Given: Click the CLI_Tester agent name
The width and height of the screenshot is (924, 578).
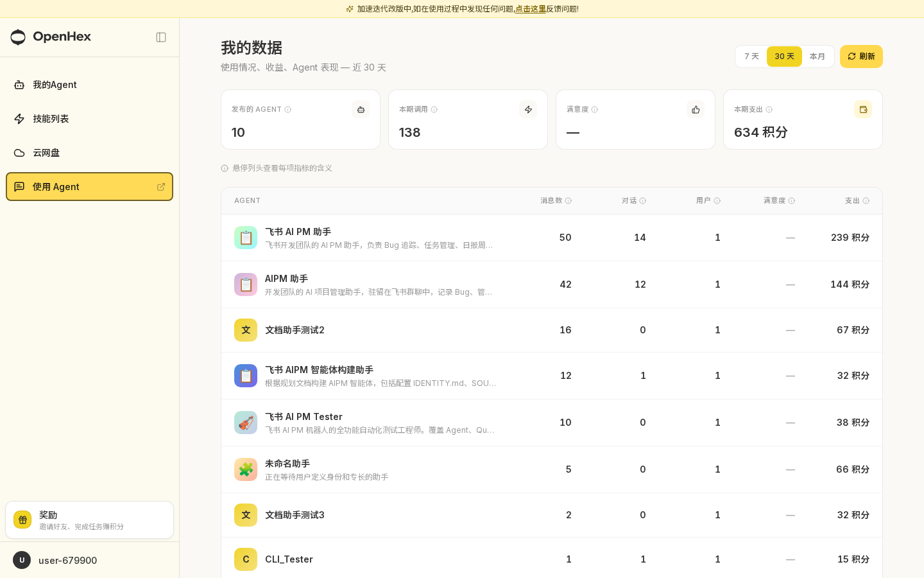Looking at the screenshot, I should (x=289, y=559).
